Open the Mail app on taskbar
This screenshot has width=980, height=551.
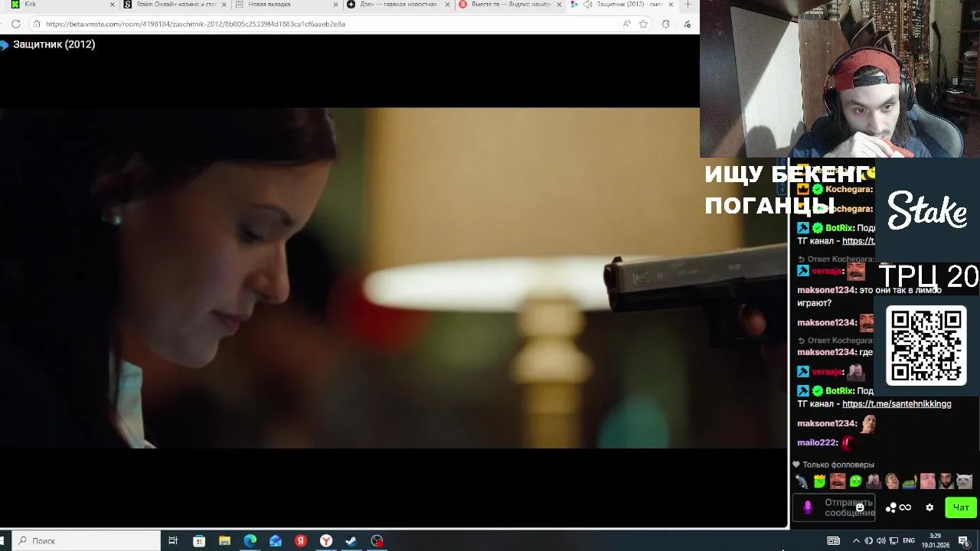click(276, 540)
